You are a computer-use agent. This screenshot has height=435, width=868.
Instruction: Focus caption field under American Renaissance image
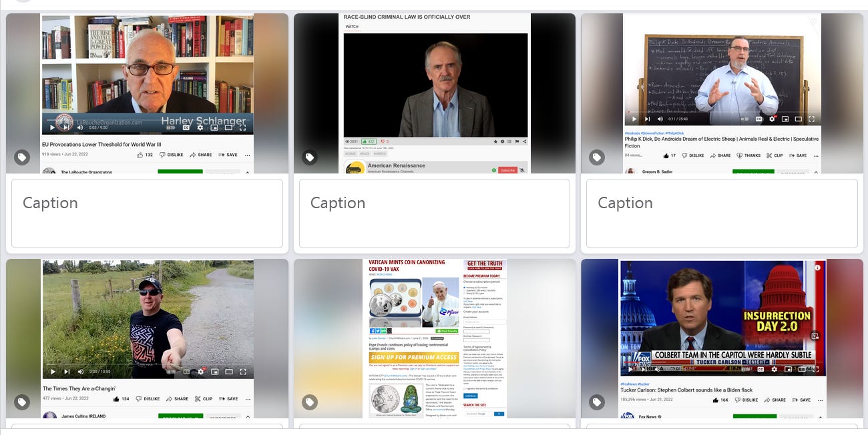point(435,213)
